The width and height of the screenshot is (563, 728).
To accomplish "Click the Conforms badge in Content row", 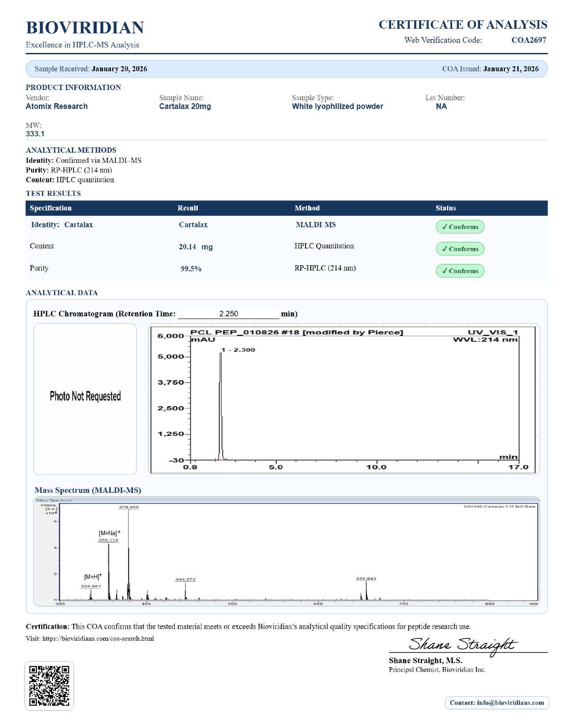I will click(460, 249).
